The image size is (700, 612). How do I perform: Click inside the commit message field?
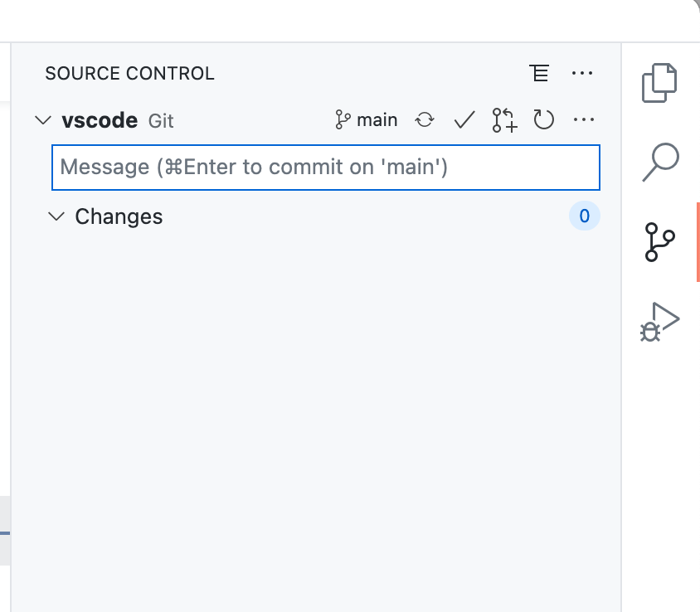click(325, 167)
